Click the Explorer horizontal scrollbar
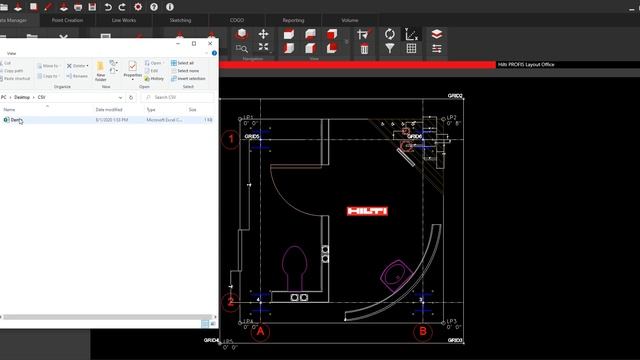The height and width of the screenshot is (360, 640). click(x=108, y=317)
